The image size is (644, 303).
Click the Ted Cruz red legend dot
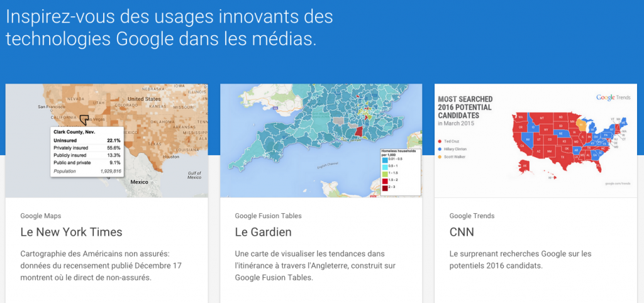[x=440, y=141]
